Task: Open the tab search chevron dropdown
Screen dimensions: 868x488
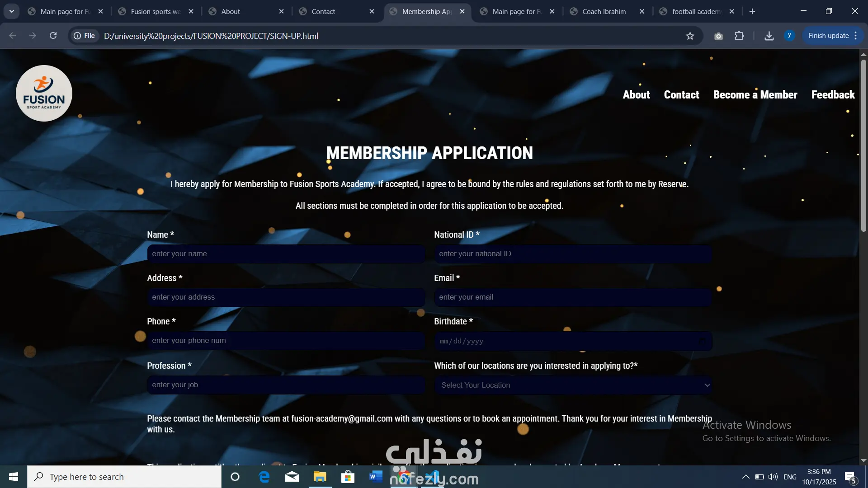Action: (12, 11)
